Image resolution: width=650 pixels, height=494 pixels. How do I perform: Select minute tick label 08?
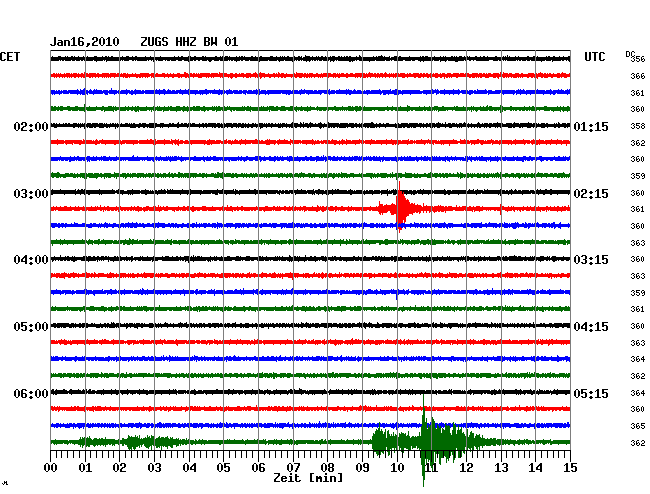click(327, 467)
